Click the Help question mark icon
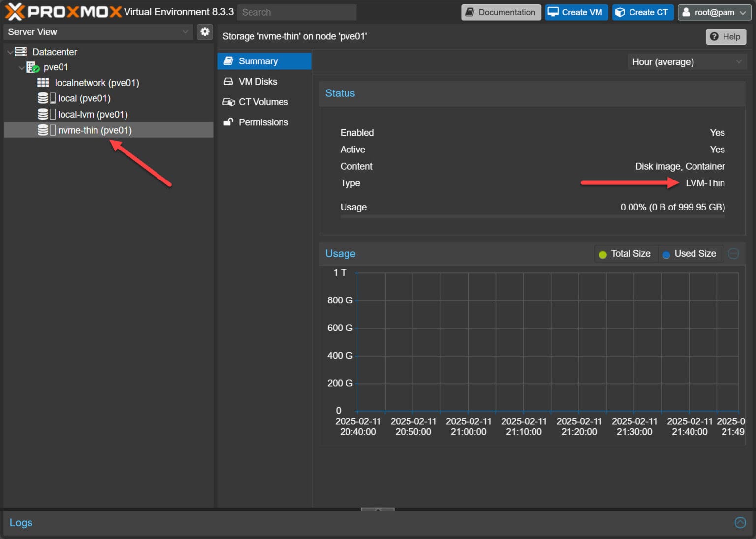The image size is (756, 539). 714,36
